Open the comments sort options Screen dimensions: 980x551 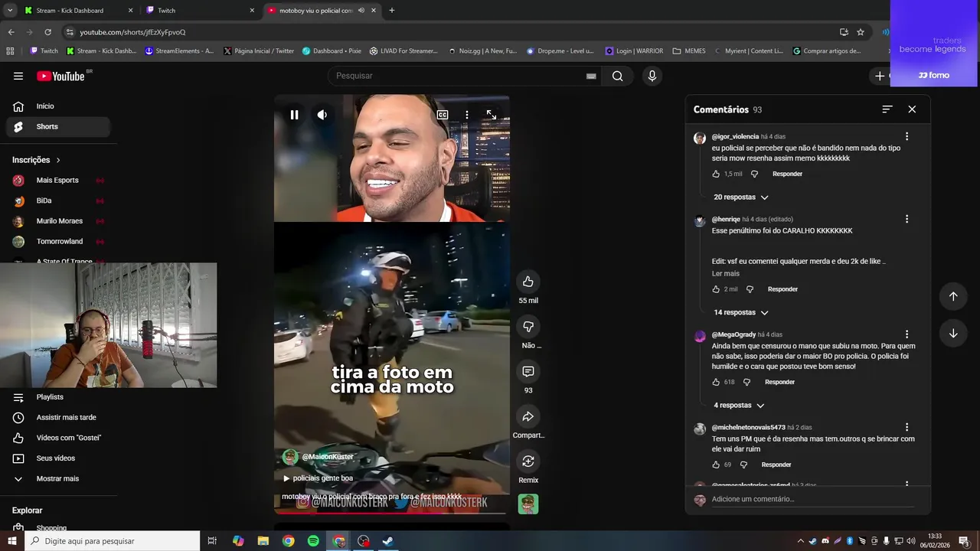[887, 109]
